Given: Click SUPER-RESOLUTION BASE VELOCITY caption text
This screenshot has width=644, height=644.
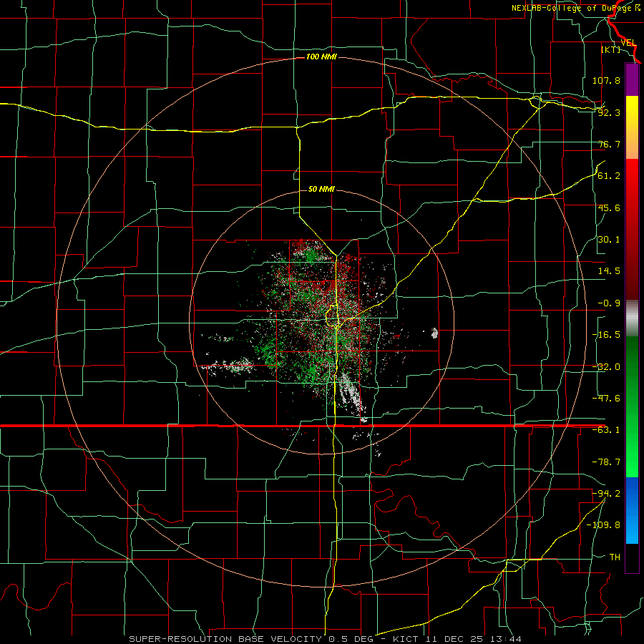Looking at the screenshot, I should 225,639.
